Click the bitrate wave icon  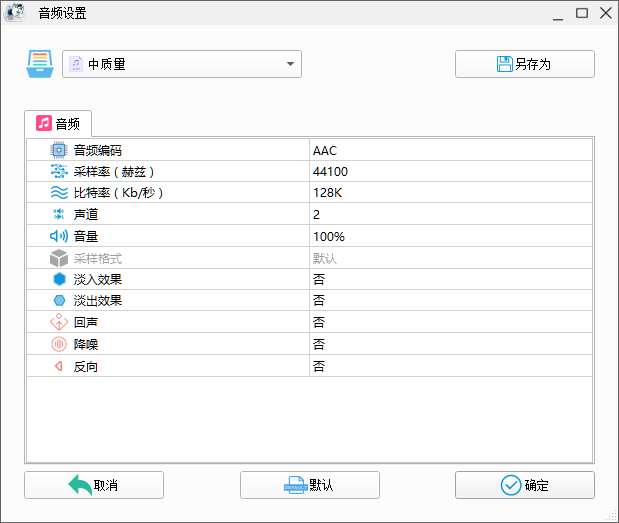coord(59,193)
